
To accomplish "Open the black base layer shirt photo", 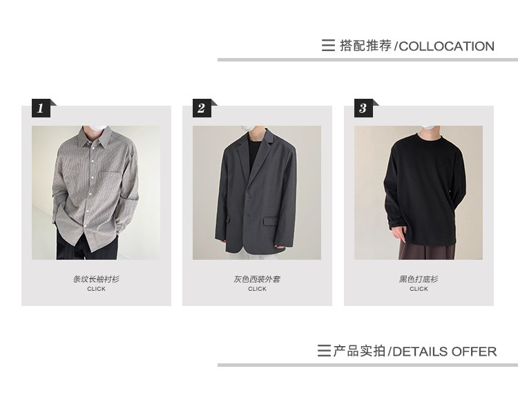I will click(x=419, y=192).
